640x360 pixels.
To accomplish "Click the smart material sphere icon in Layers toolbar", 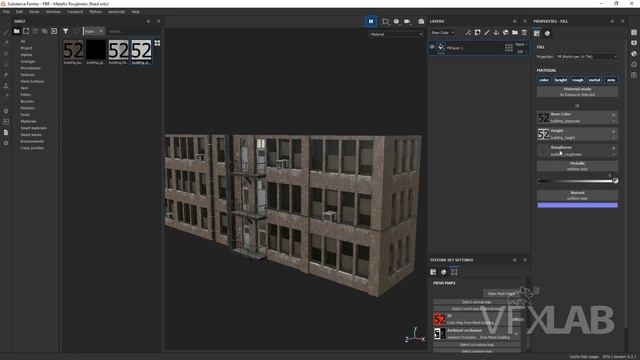I will pos(505,33).
